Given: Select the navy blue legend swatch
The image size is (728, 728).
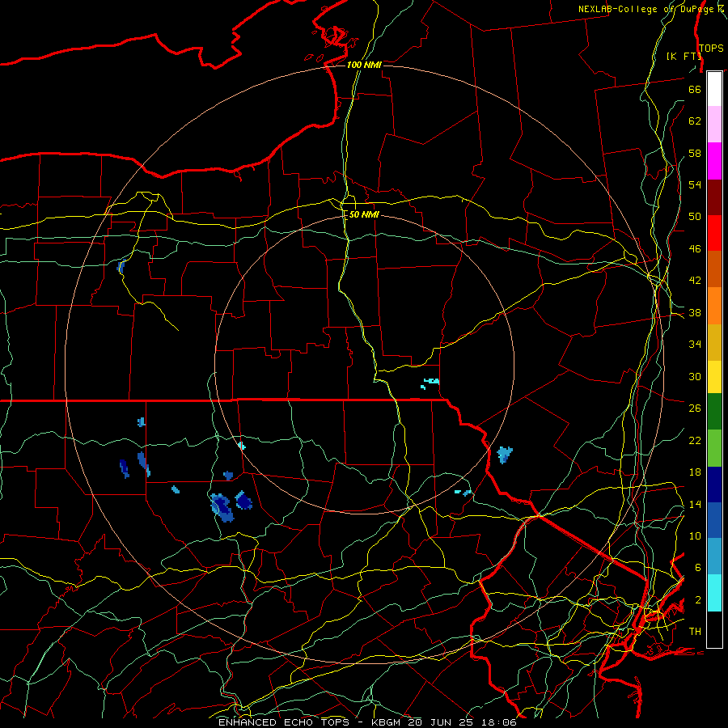Looking at the screenshot, I should pyautogui.click(x=714, y=485).
